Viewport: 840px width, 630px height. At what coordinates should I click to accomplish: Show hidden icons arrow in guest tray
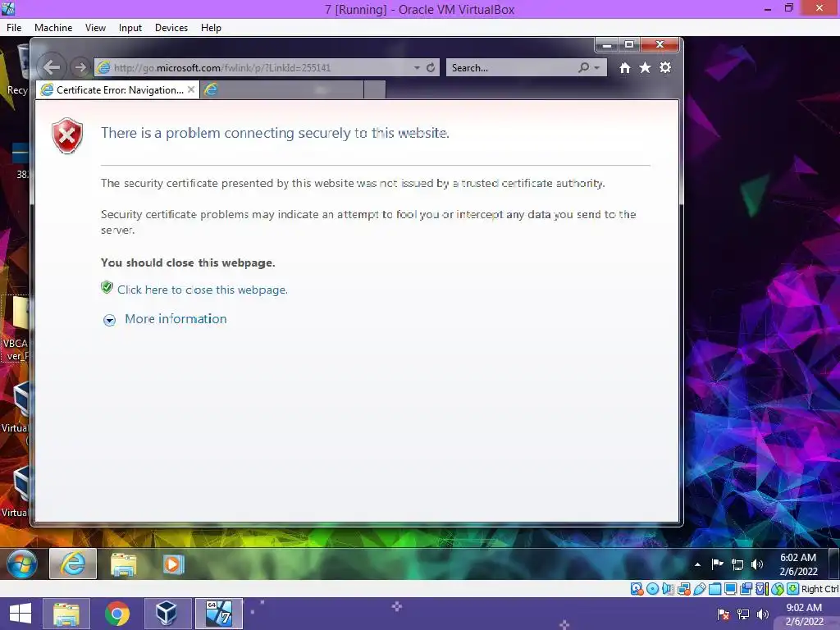click(x=697, y=564)
